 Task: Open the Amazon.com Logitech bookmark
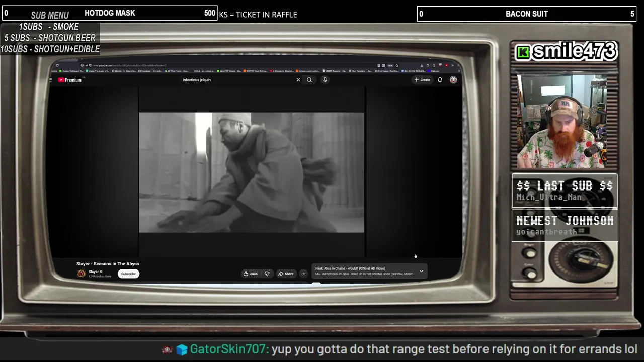[x=308, y=71]
